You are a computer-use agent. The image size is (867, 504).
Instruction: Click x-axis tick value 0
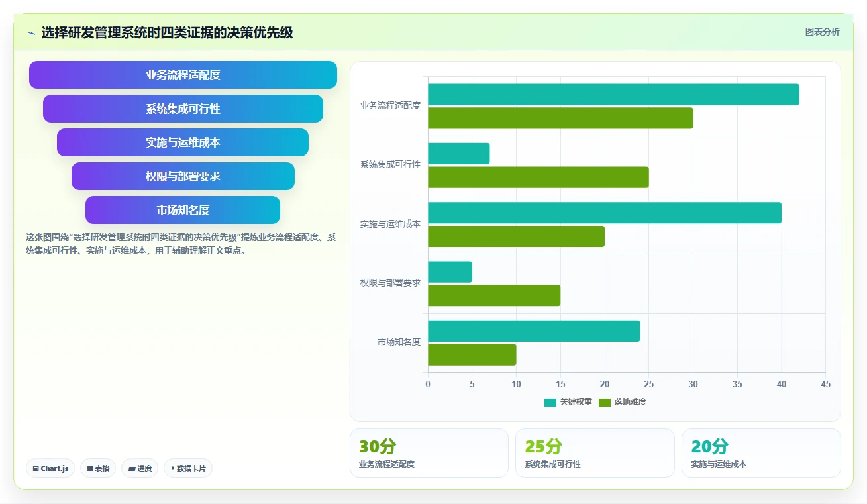tap(428, 384)
